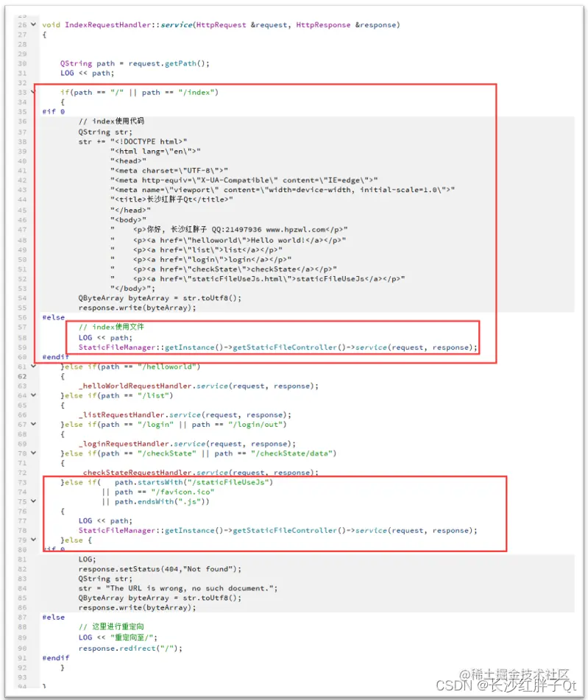Click StaticFileManager service call on line 78
This screenshot has height=700, width=588.
click(x=277, y=531)
